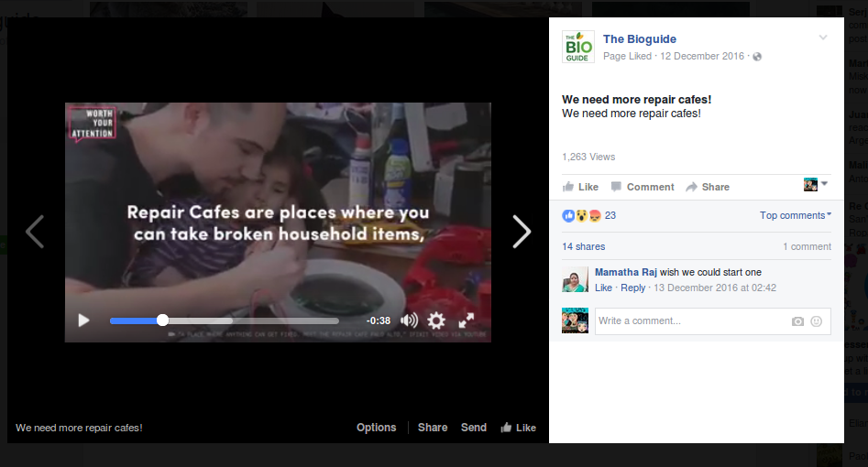Open Options menu below video
The height and width of the screenshot is (467, 868).
(376, 428)
